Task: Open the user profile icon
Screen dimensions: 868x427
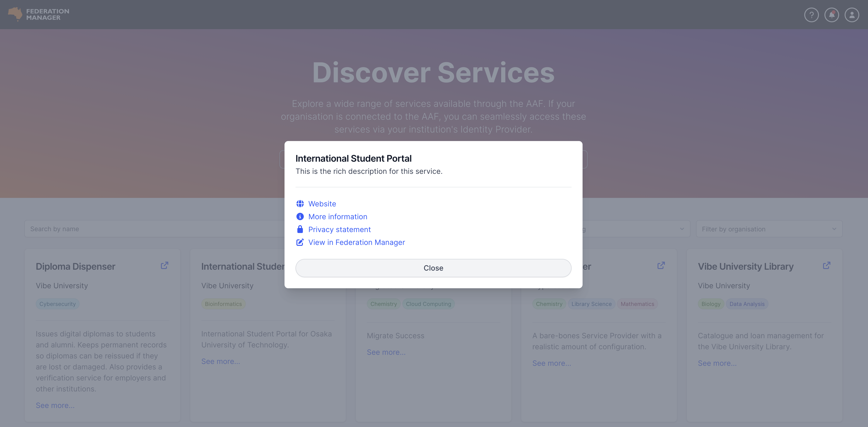Action: (x=851, y=15)
